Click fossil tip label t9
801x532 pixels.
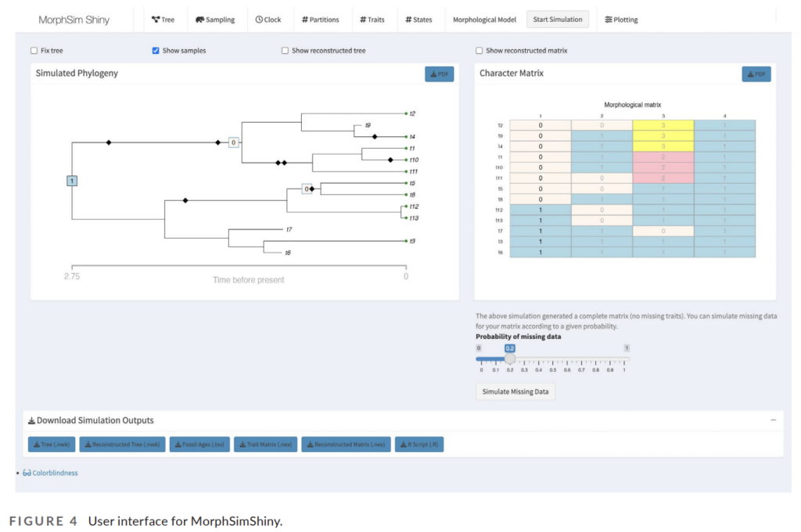coord(368,125)
